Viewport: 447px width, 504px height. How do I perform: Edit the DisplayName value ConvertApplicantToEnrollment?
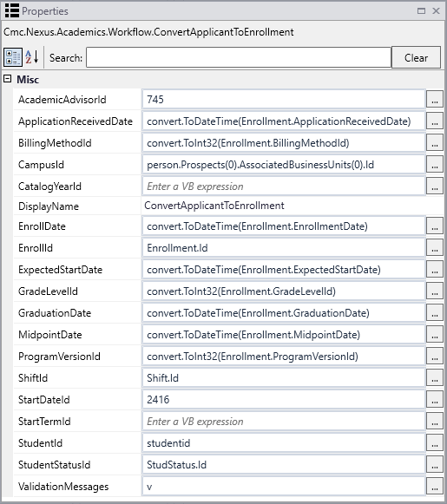tap(292, 206)
